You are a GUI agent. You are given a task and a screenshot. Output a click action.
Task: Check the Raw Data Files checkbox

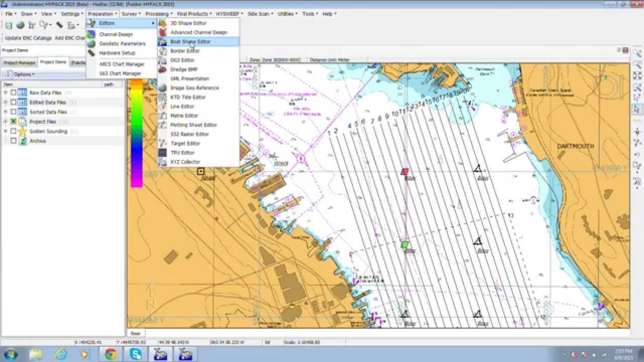[14, 93]
